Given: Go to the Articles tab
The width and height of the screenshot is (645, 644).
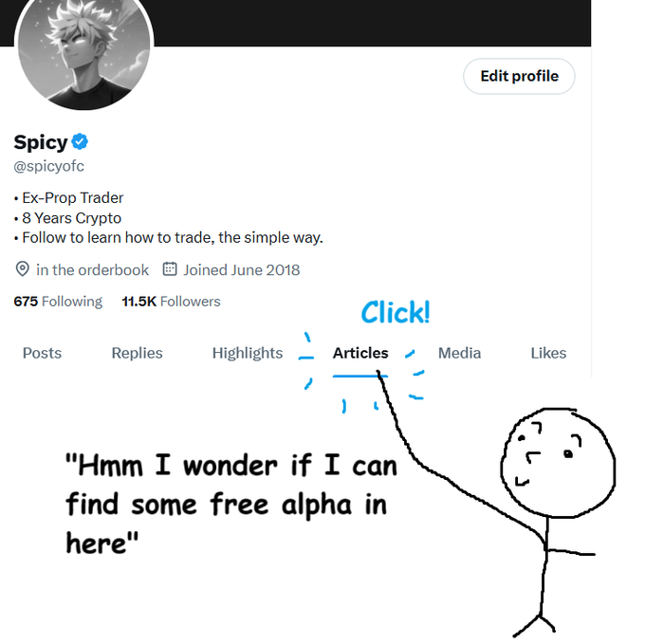Looking at the screenshot, I should click(360, 353).
